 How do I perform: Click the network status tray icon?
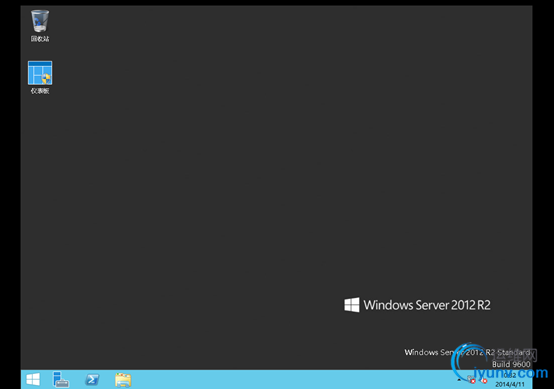pyautogui.click(x=471, y=380)
